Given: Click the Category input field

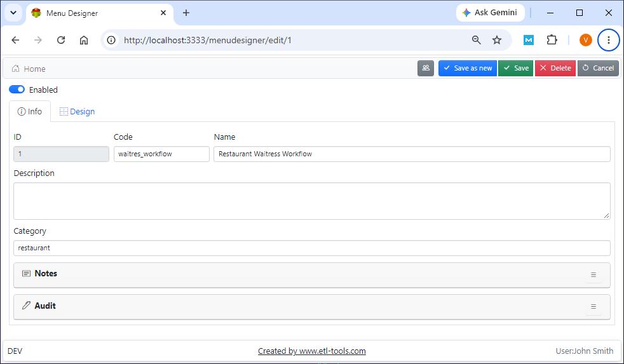Looking at the screenshot, I should 311,248.
